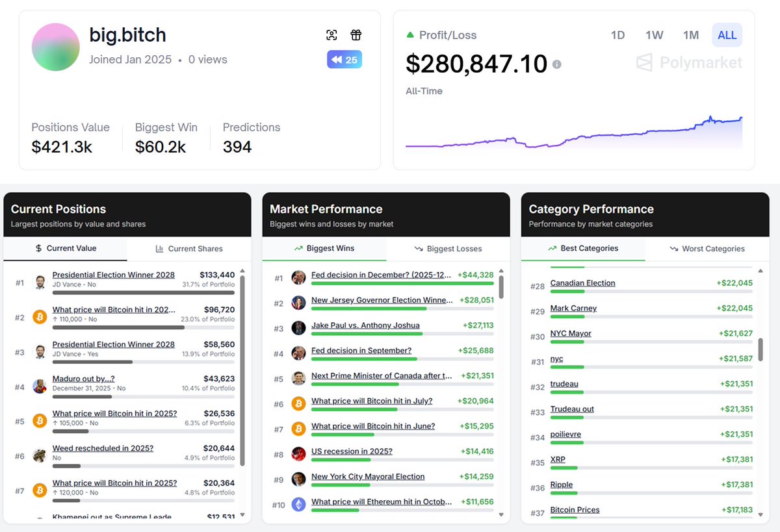This screenshot has height=532, width=780.
Task: Click the Trudeau out category
Action: tap(572, 409)
